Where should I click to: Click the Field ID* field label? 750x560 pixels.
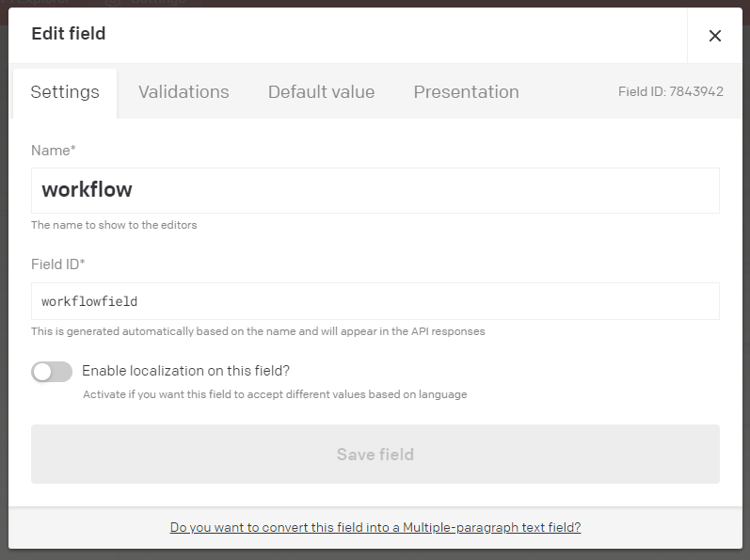click(x=58, y=264)
